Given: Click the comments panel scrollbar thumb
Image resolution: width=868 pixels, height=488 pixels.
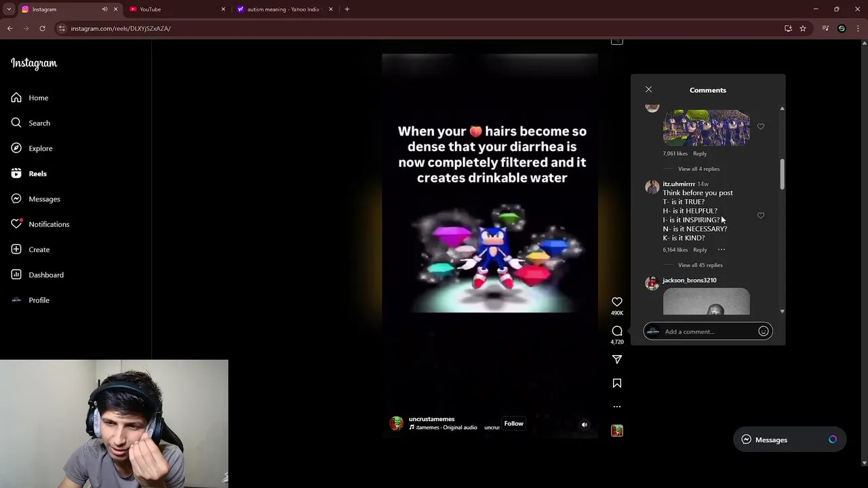Looking at the screenshot, I should [x=782, y=175].
